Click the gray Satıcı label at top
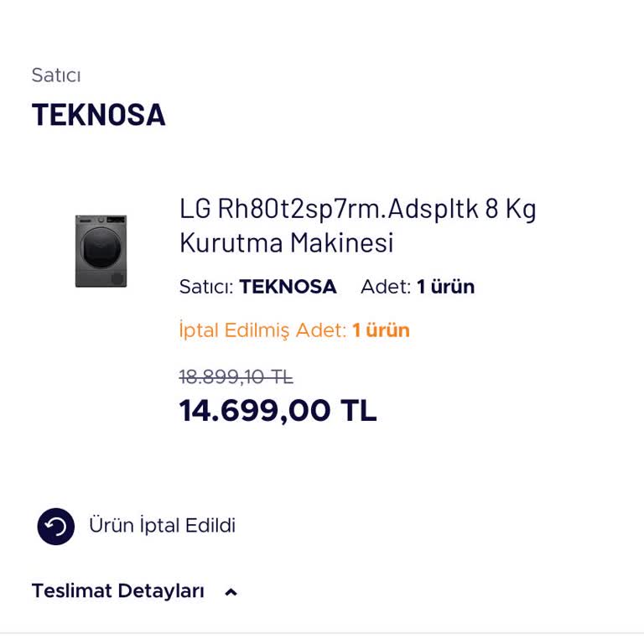Screen dimensions: 644x644 pyautogui.click(x=56, y=75)
